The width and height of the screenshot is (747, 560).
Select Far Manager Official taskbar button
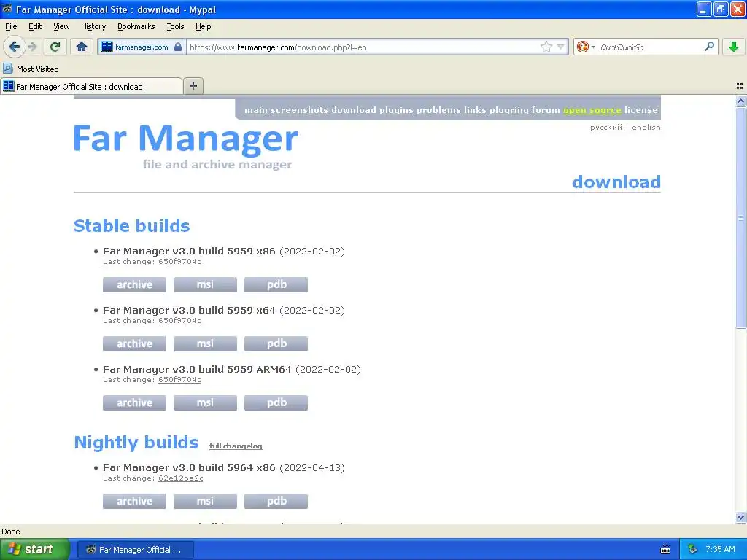click(x=135, y=550)
